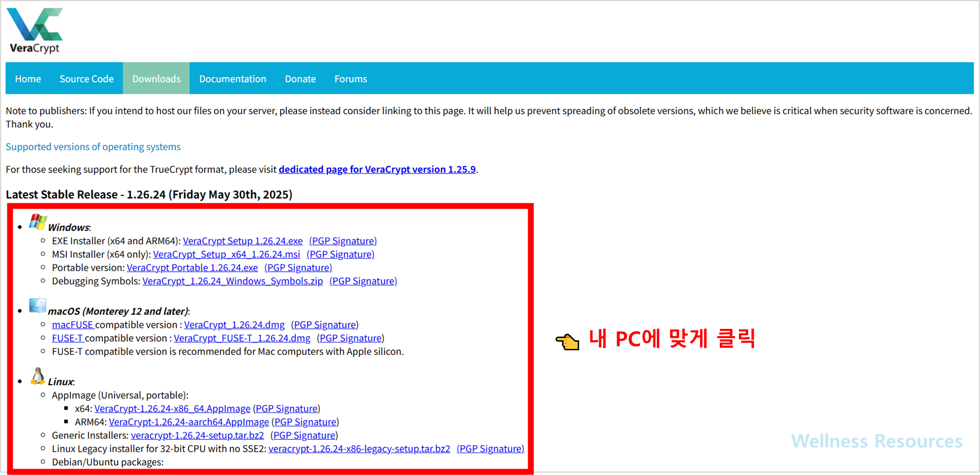Screen dimensions: 980x475
Task: Follow the macFUSE link
Action: 72,324
